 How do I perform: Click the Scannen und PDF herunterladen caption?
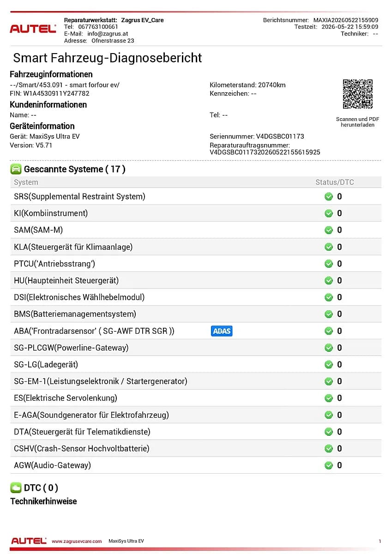point(357,122)
